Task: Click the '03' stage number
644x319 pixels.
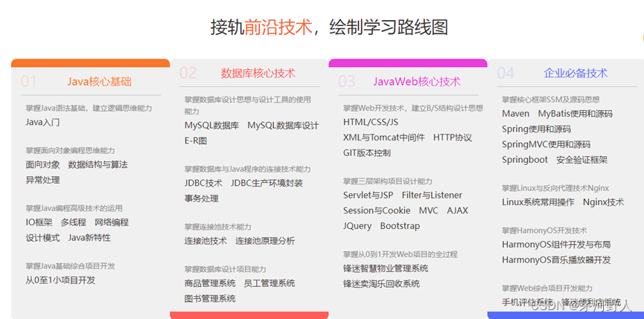Action: click(x=347, y=82)
